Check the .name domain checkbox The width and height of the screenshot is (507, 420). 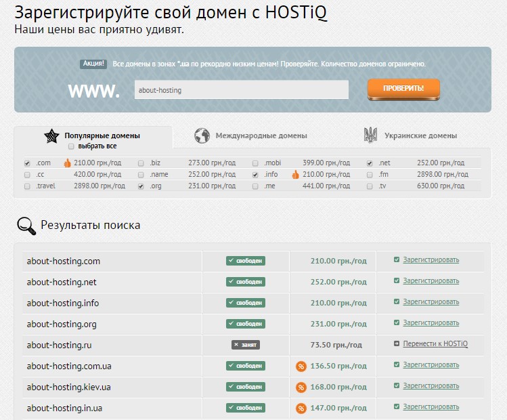pyautogui.click(x=141, y=175)
